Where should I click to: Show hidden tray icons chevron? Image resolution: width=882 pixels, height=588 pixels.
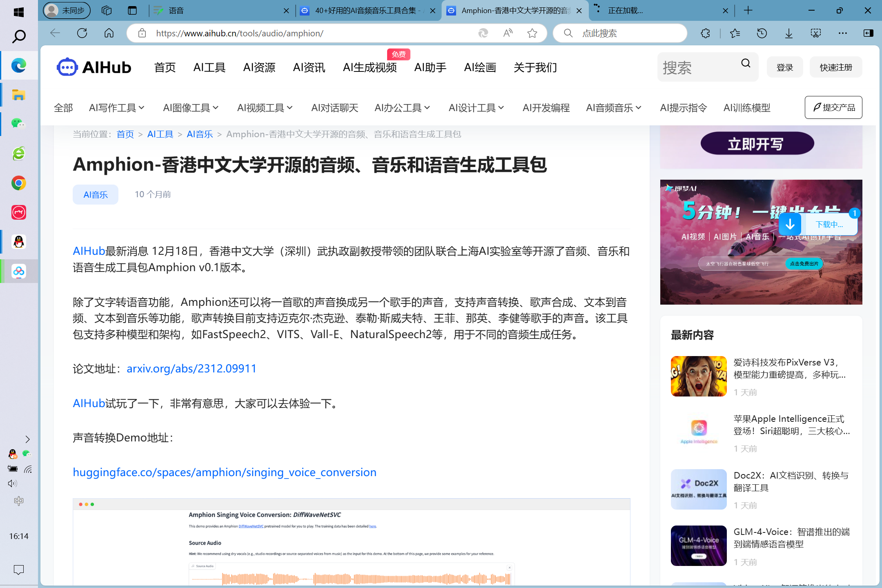tap(27, 439)
